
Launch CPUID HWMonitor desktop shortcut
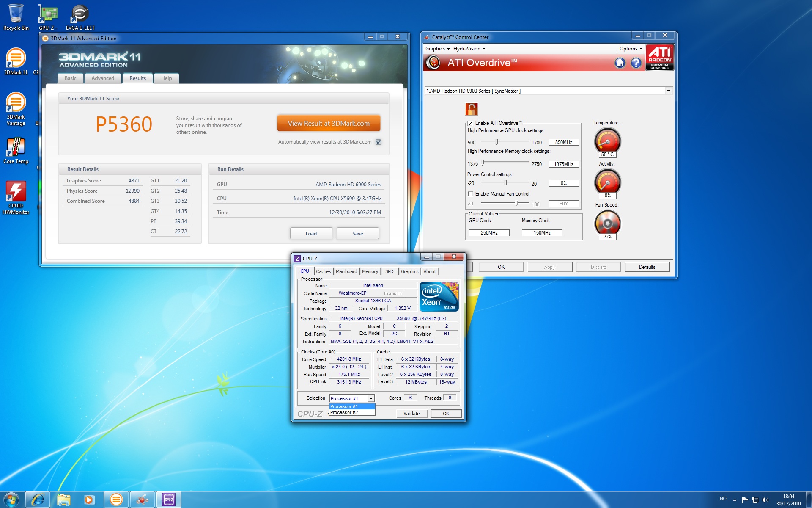pos(16,198)
